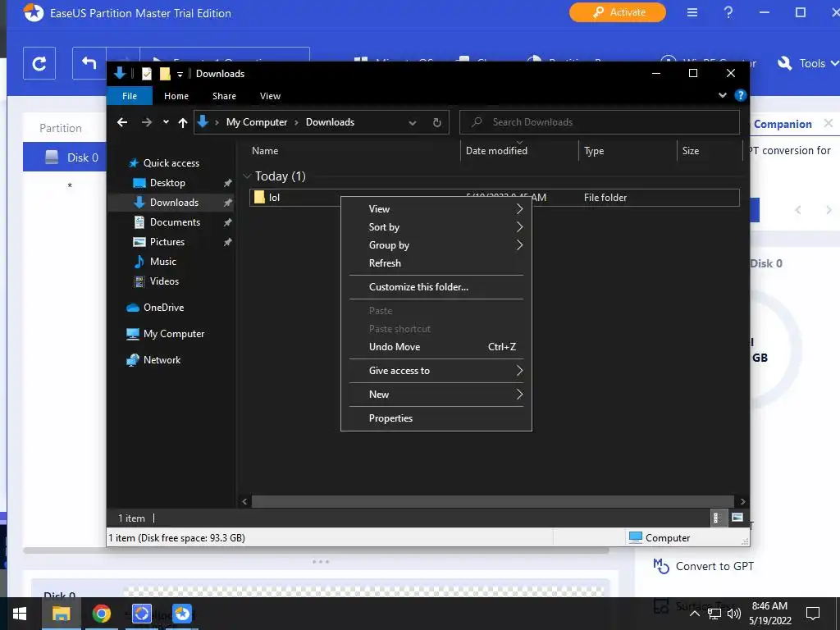Open the New submenu
This screenshot has width=840, height=630.
(x=436, y=395)
